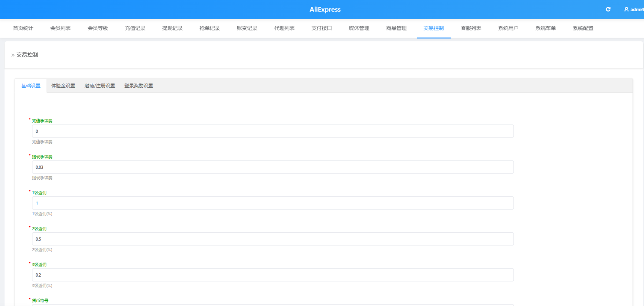Navigate to 充值记录
The image size is (644, 306).
click(135, 28)
